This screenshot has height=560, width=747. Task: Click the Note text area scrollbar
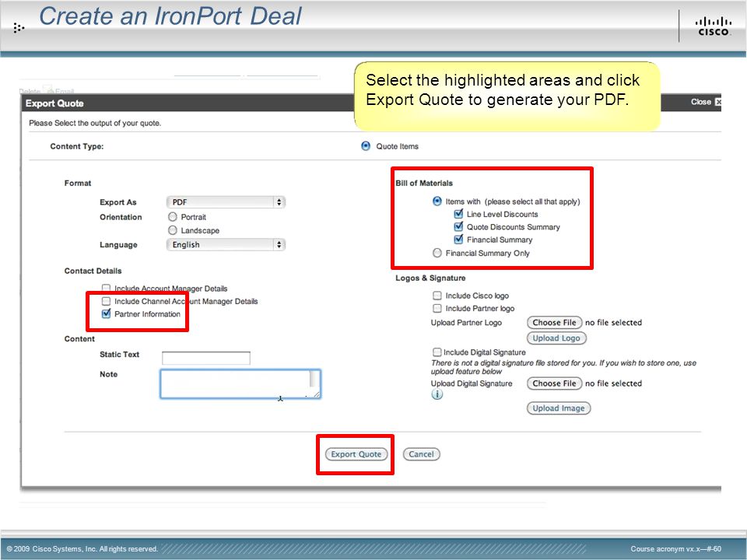pyautogui.click(x=314, y=380)
